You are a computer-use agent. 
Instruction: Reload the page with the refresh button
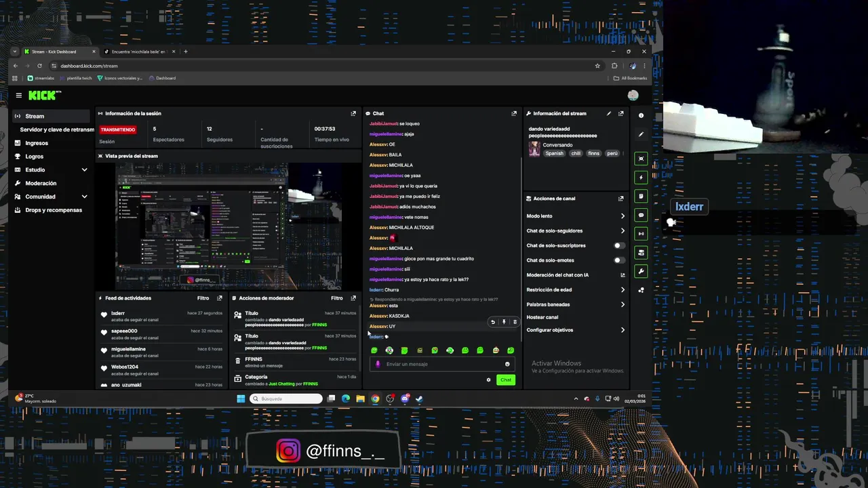pos(39,66)
